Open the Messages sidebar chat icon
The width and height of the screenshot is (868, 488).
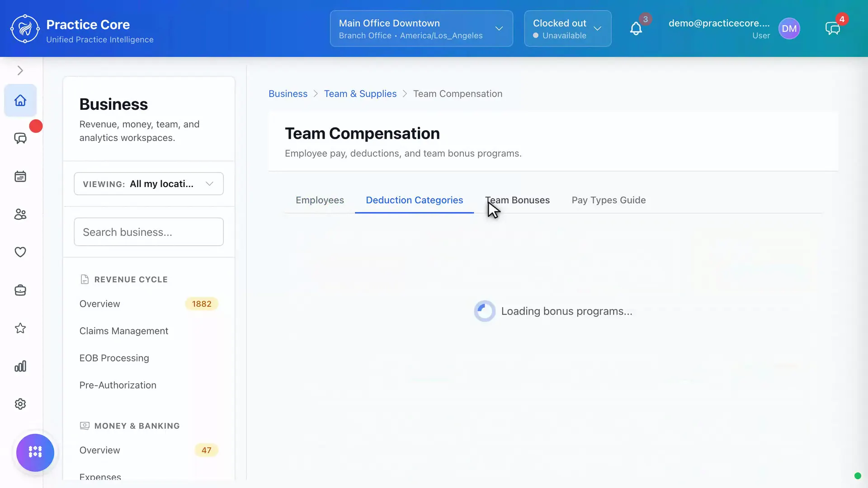tap(20, 138)
